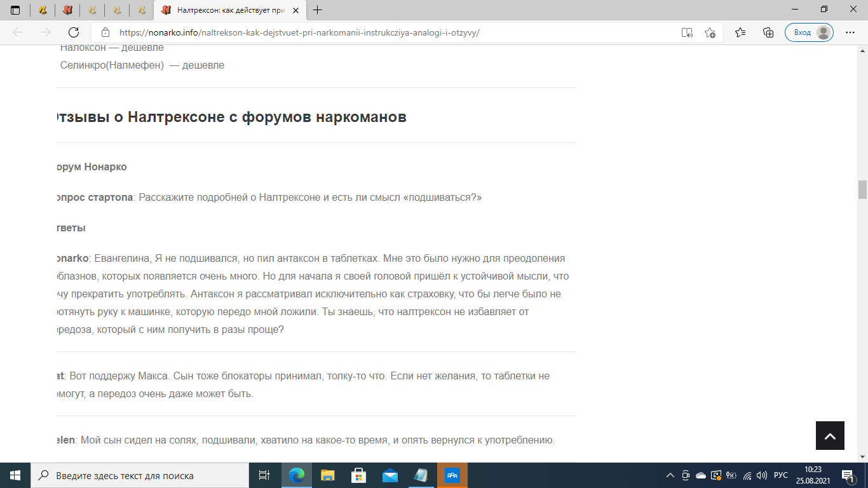Click the scroll-to-top arrow button
The height and width of the screenshot is (488, 868).
(830, 436)
